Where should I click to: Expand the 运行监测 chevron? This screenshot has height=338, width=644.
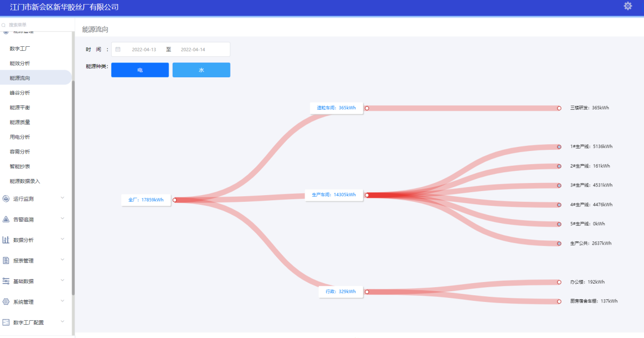pyautogui.click(x=62, y=198)
